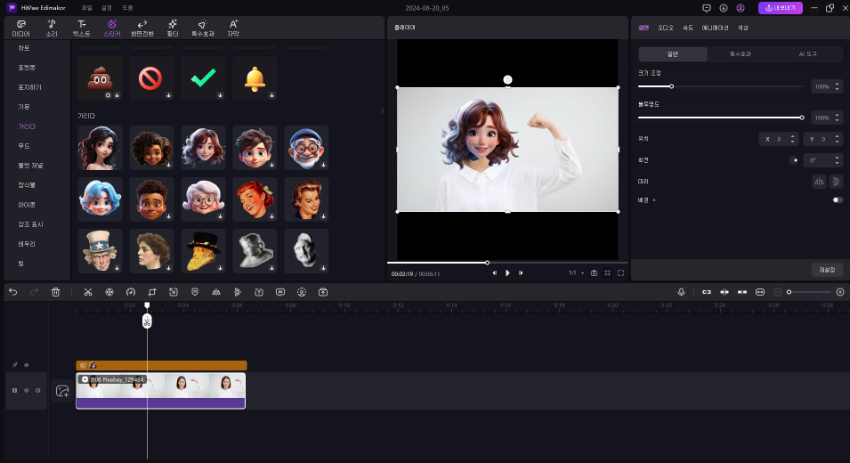Click the size percentage stepper arrows
Viewport: 850px width, 463px height.
click(x=838, y=87)
